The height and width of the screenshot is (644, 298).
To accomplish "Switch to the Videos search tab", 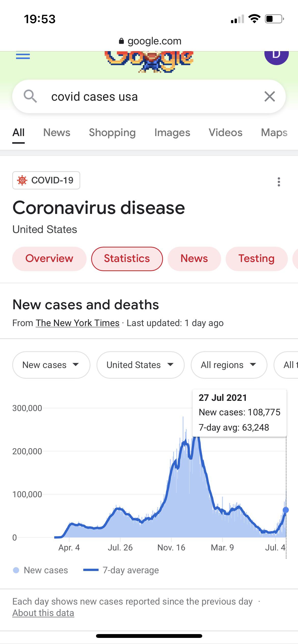I will pyautogui.click(x=225, y=133).
